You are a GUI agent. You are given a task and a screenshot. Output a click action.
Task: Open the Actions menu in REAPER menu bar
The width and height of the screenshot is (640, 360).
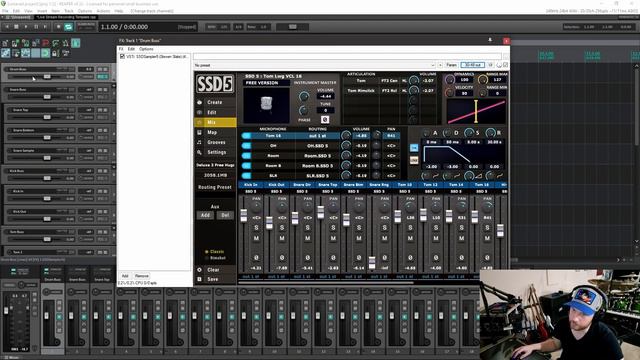coord(103,11)
